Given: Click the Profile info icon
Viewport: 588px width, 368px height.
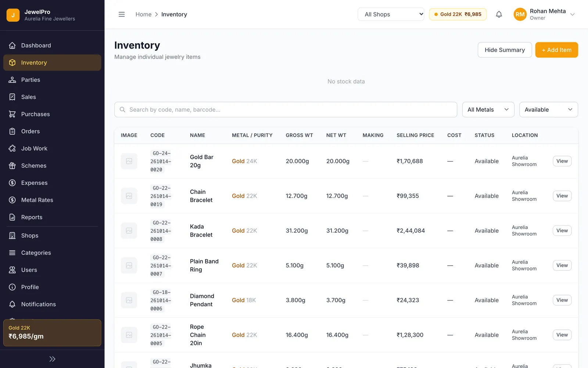Looking at the screenshot, I should coord(12,287).
